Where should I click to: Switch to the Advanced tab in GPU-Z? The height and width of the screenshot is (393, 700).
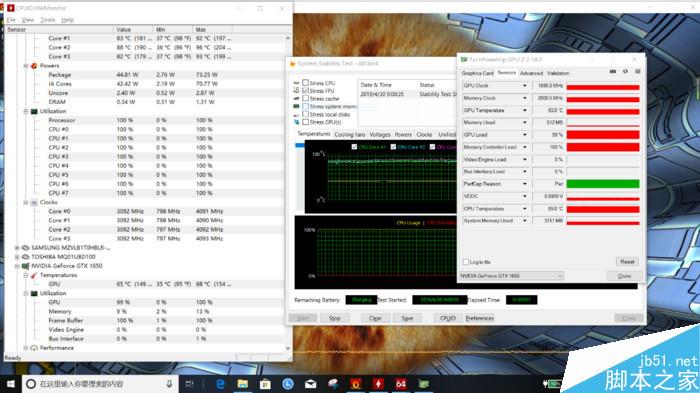pyautogui.click(x=531, y=73)
